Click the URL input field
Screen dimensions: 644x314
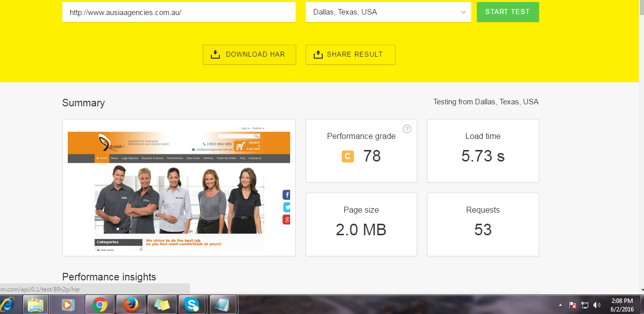[179, 12]
